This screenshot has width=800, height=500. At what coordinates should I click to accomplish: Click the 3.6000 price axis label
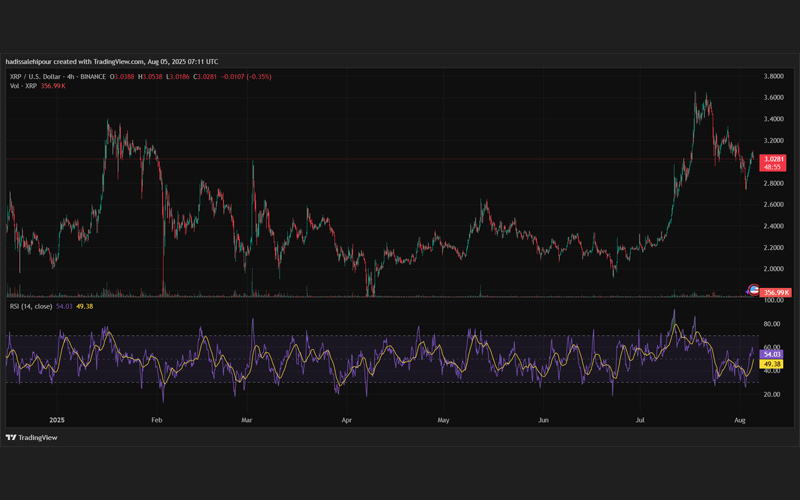773,97
